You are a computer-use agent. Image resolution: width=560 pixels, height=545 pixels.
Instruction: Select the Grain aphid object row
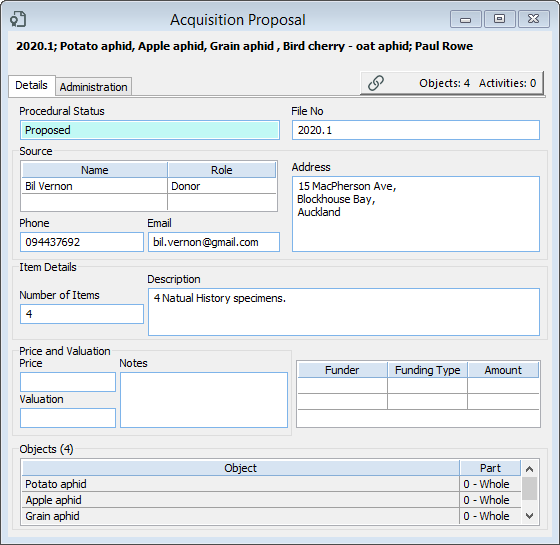coord(240,516)
